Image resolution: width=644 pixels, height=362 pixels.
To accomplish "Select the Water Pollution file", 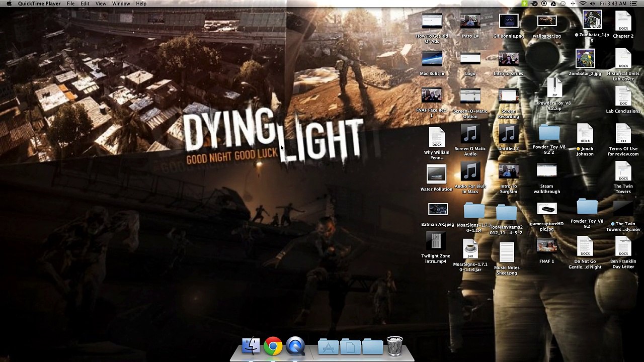I will point(436,174).
